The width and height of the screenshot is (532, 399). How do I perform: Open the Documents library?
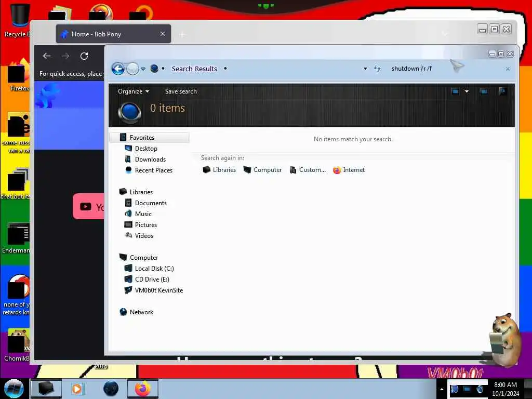point(151,203)
